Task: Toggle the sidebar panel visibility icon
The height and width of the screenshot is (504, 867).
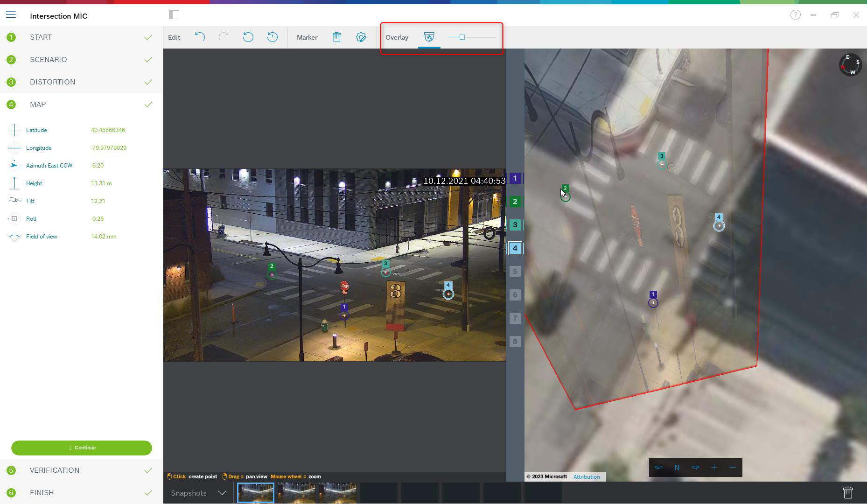Action: coord(174,15)
